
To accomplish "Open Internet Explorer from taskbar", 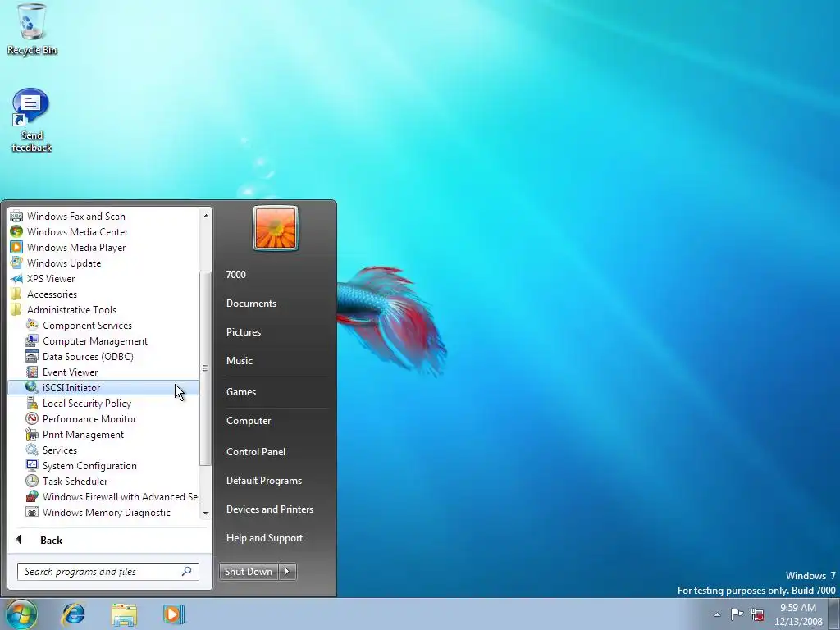I will tap(73, 614).
